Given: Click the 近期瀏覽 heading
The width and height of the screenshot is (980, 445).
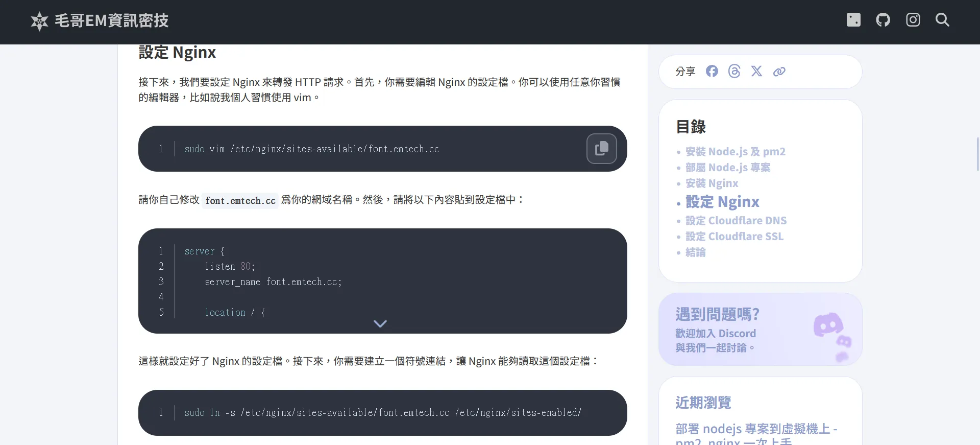Looking at the screenshot, I should [703, 403].
